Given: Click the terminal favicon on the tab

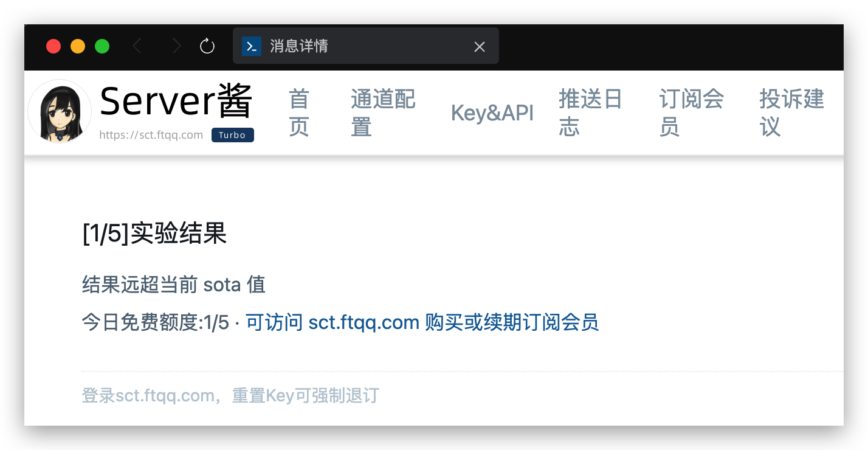Looking at the screenshot, I should (252, 46).
